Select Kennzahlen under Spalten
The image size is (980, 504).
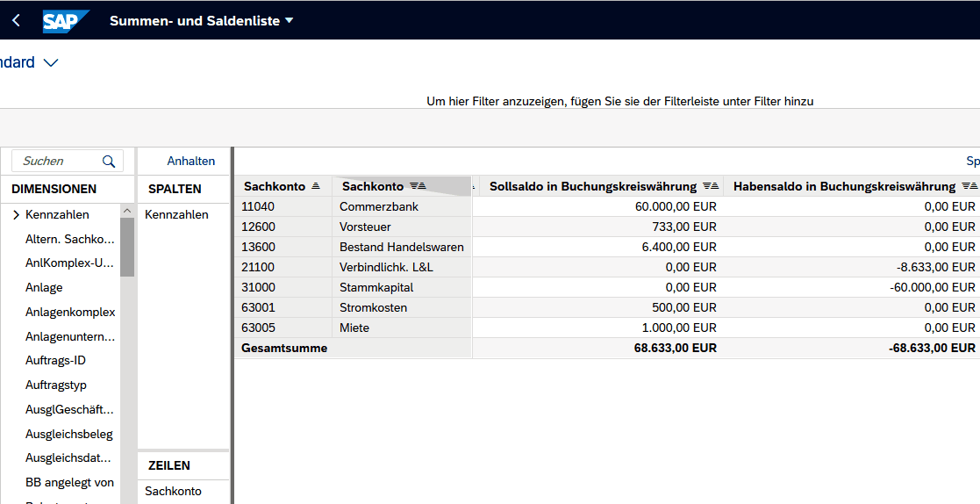click(x=176, y=214)
